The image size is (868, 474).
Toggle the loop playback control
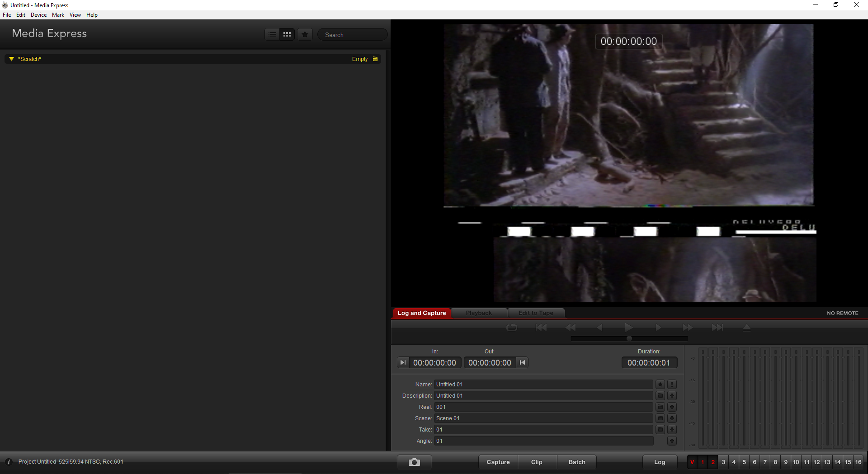point(512,328)
